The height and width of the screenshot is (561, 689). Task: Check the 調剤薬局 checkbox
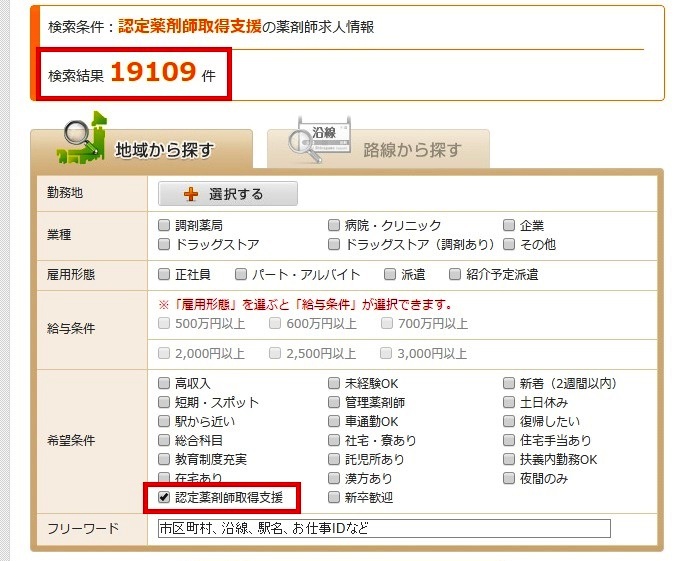tap(165, 226)
